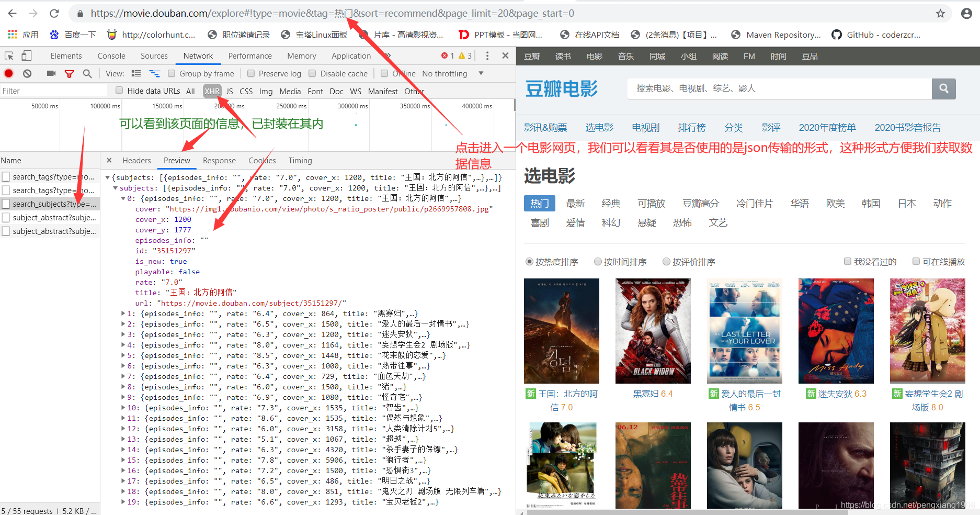
Task: Collapse the subjects array node
Action: coord(115,188)
